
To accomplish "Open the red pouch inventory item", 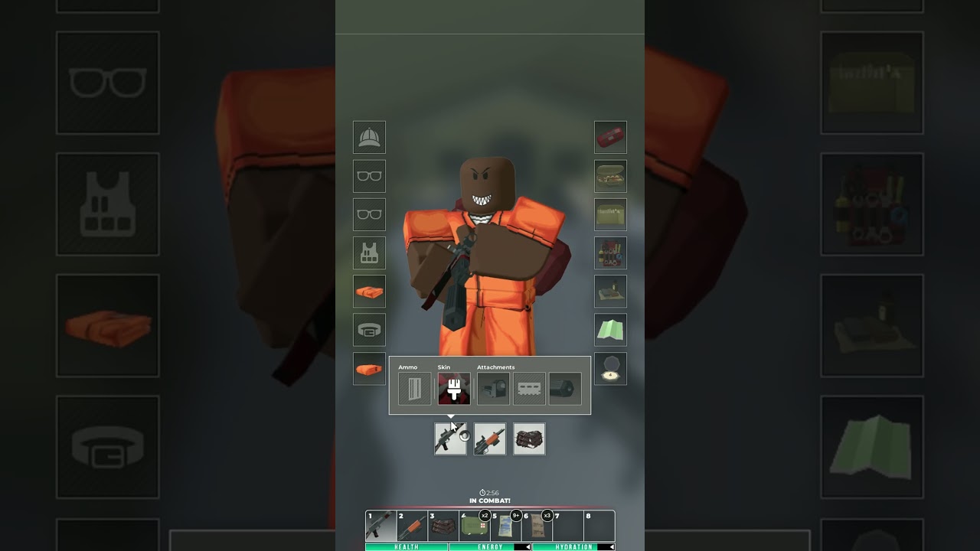I will (611, 138).
